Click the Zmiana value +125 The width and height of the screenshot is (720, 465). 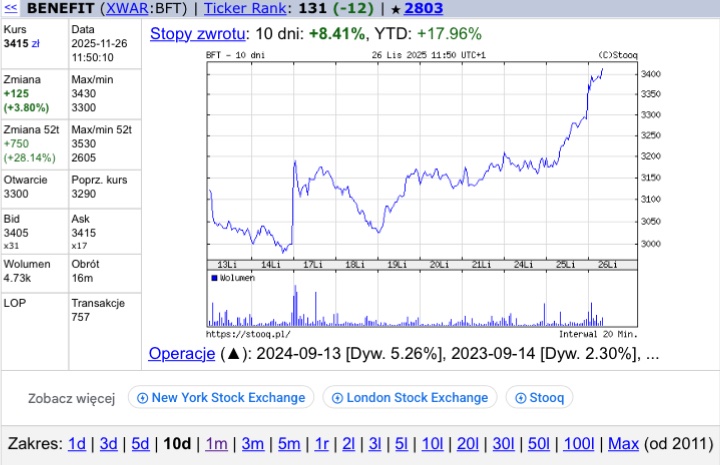tap(16, 94)
